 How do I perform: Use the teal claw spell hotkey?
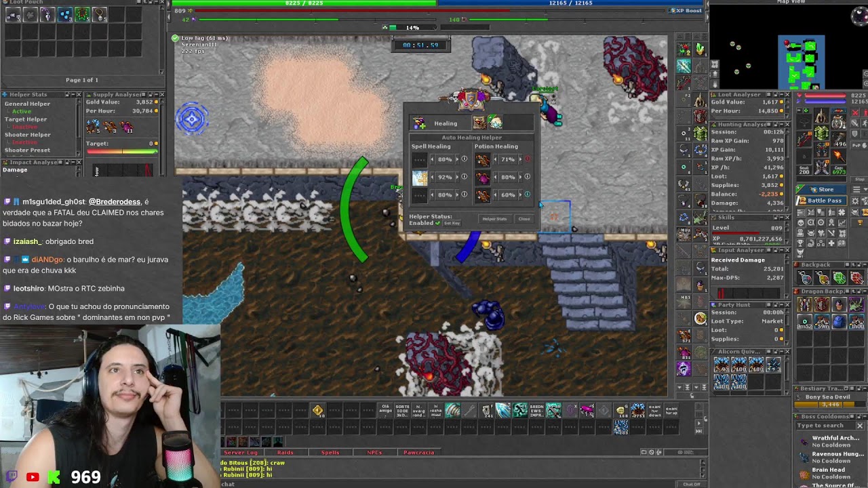[x=452, y=410]
